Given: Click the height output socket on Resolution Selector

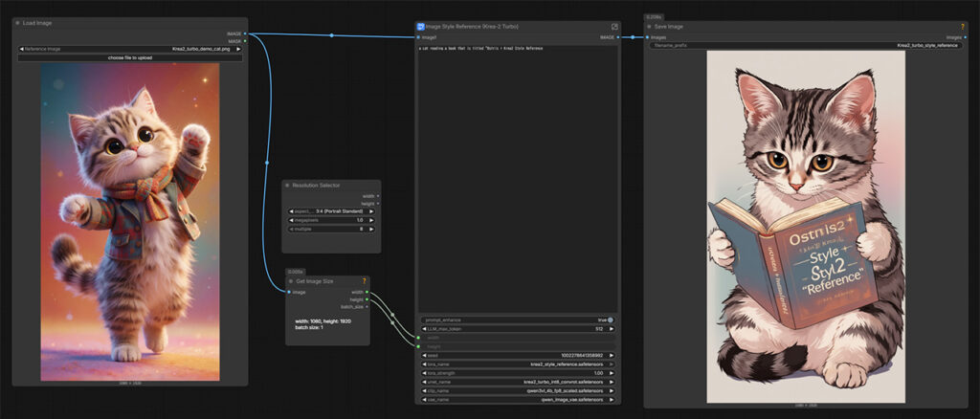Looking at the screenshot, I should tap(377, 204).
